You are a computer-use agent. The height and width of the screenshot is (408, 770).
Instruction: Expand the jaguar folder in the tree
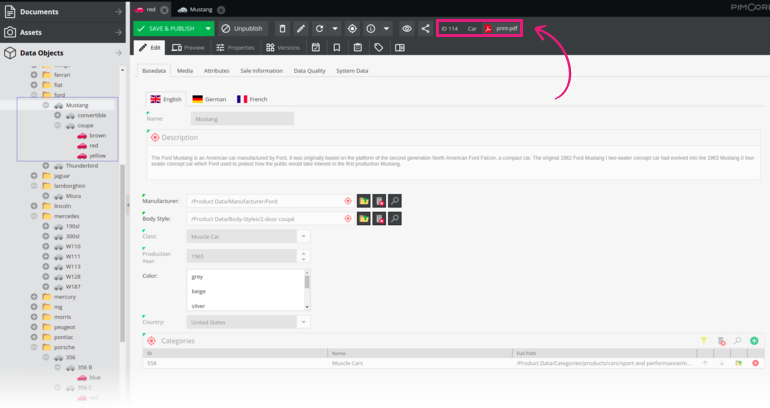[x=34, y=175]
